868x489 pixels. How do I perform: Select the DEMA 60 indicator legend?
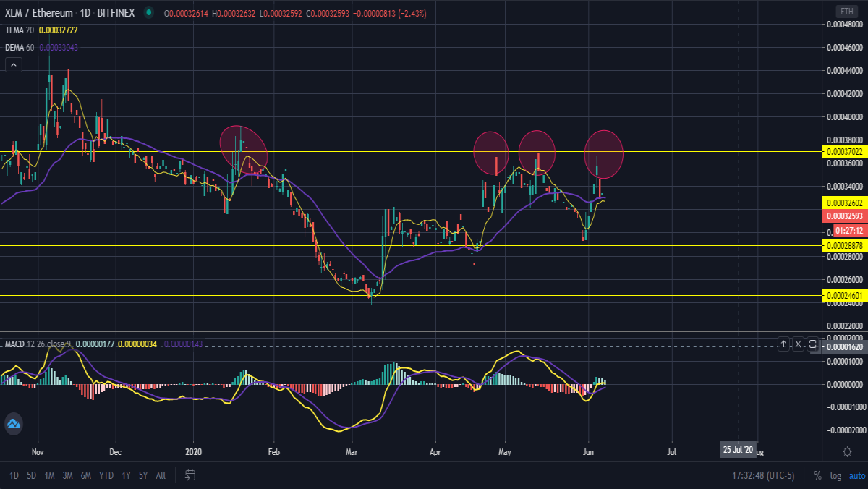pos(20,47)
